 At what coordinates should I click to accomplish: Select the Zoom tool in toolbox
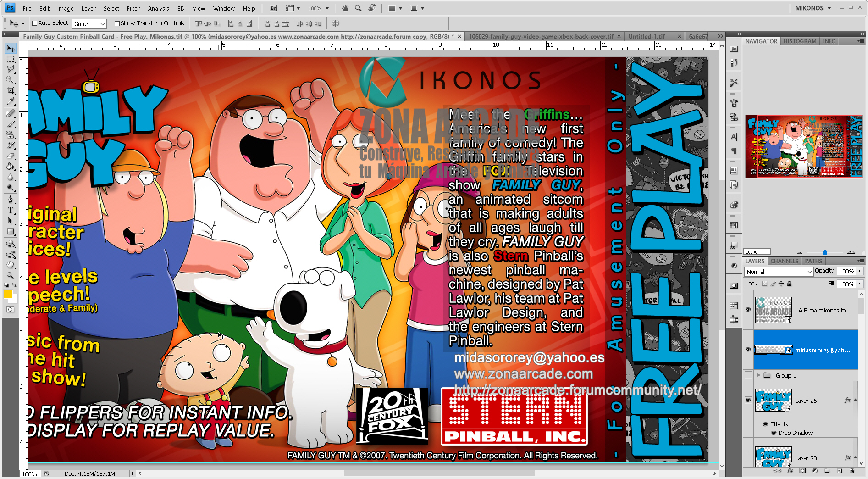pyautogui.click(x=10, y=275)
